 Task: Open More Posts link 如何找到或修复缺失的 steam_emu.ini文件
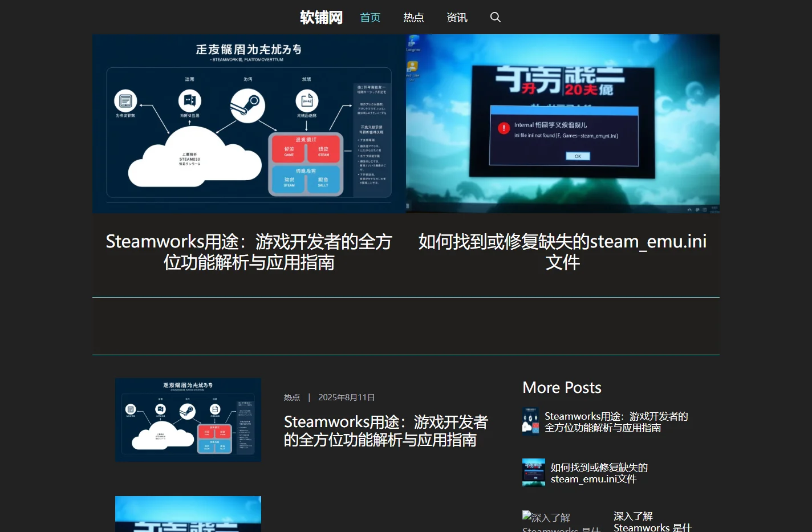coord(599,473)
